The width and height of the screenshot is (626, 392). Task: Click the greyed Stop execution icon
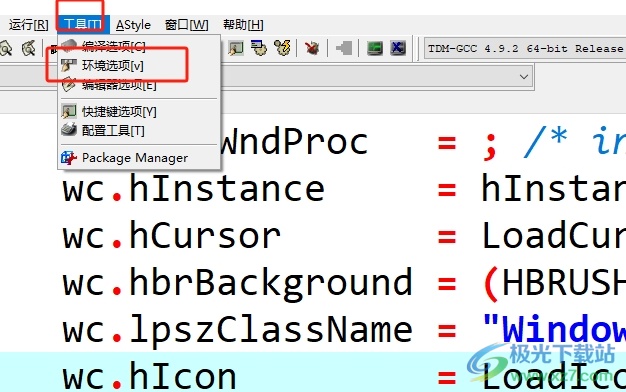pyautogui.click(x=344, y=48)
